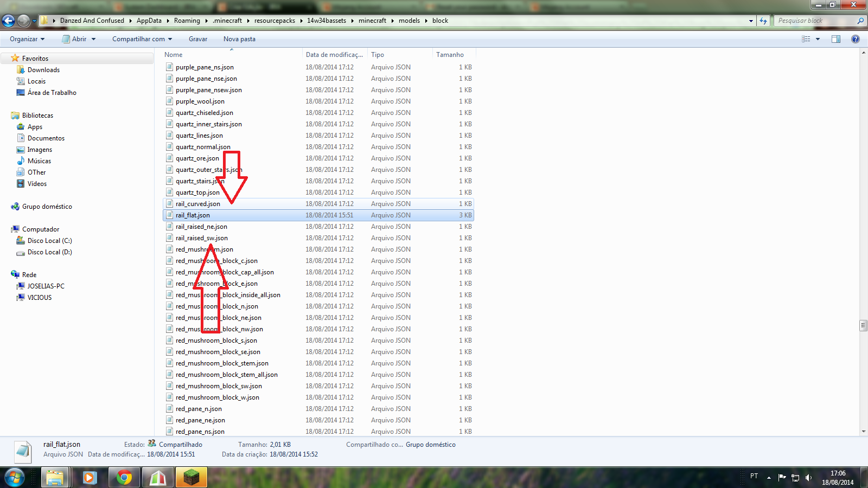The image size is (868, 488).
Task: Click the Back navigation arrow
Action: pyautogui.click(x=8, y=21)
